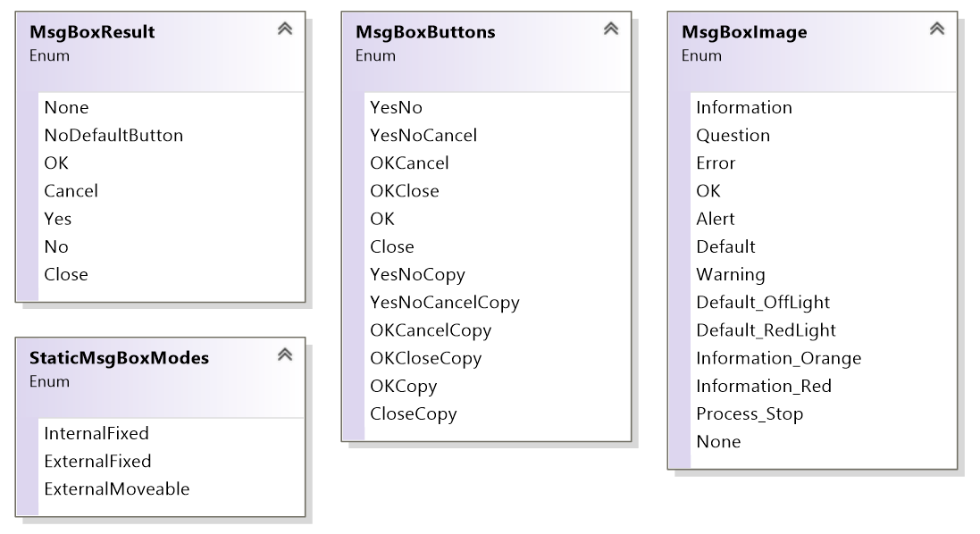The image size is (980, 534).
Task: Select NoDefaultButton member in MsgBoxResult
Action: [x=113, y=136]
